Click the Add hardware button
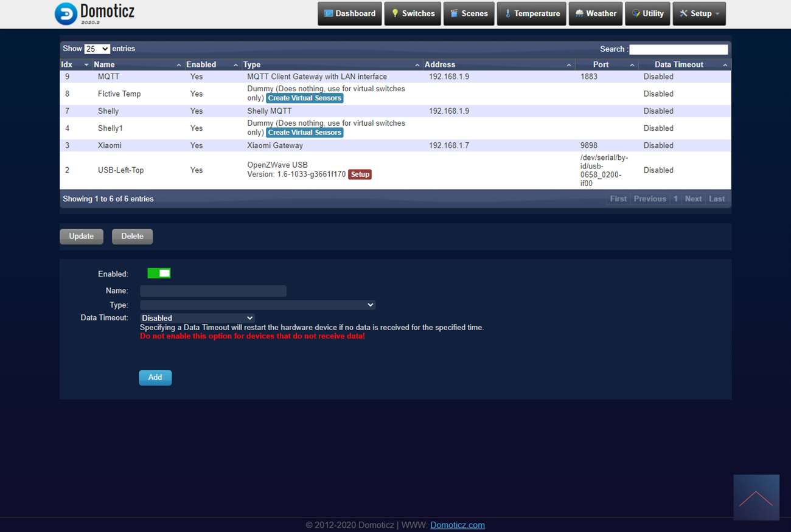Image resolution: width=791 pixels, height=532 pixels. tap(155, 378)
